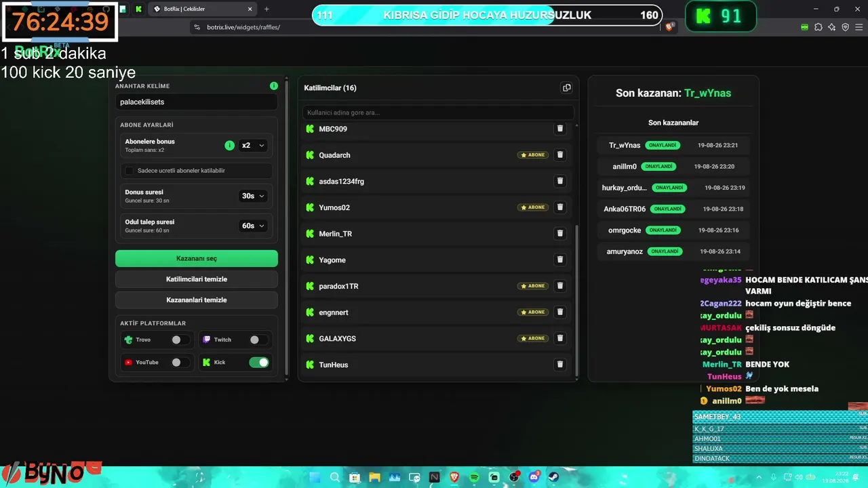Viewport: 868px width, 488px height.
Task: View site information icon in address bar
Action: (197, 27)
